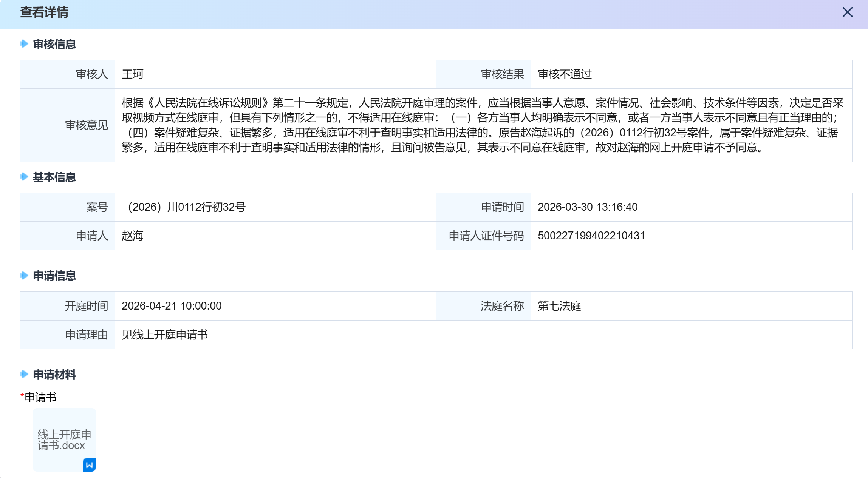Click the ID number 500227199402210431

[x=591, y=236]
